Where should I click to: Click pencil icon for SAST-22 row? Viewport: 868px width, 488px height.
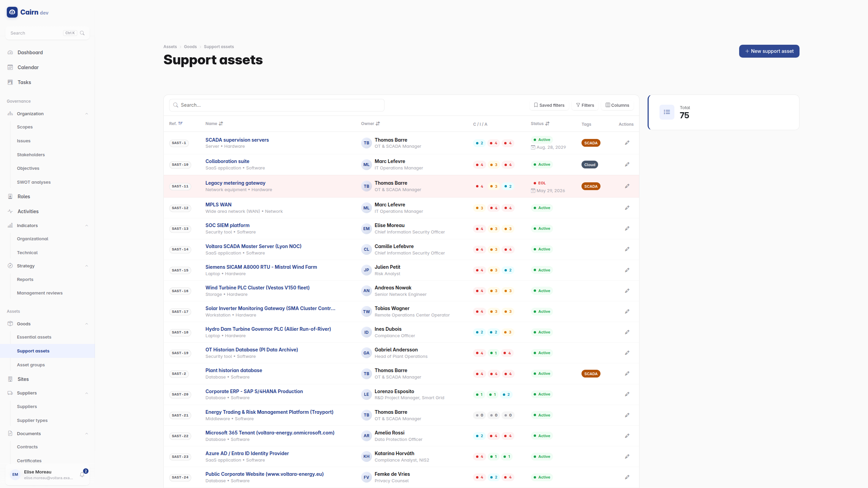(627, 436)
